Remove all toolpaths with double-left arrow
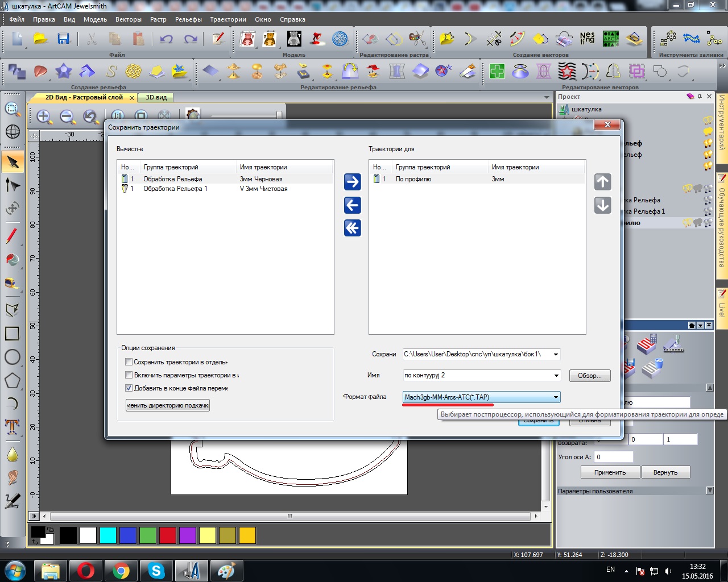Screen dimensions: 728x582 (x=353, y=228)
